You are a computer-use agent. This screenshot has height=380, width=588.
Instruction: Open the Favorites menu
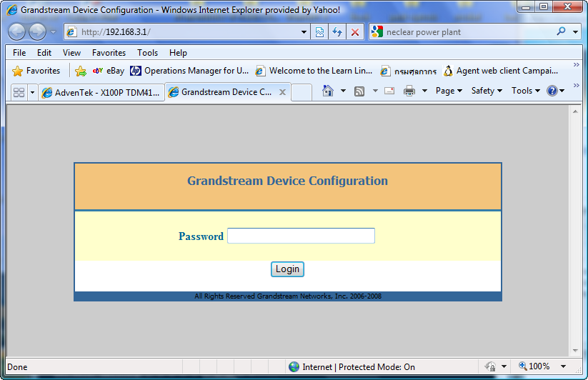click(109, 53)
